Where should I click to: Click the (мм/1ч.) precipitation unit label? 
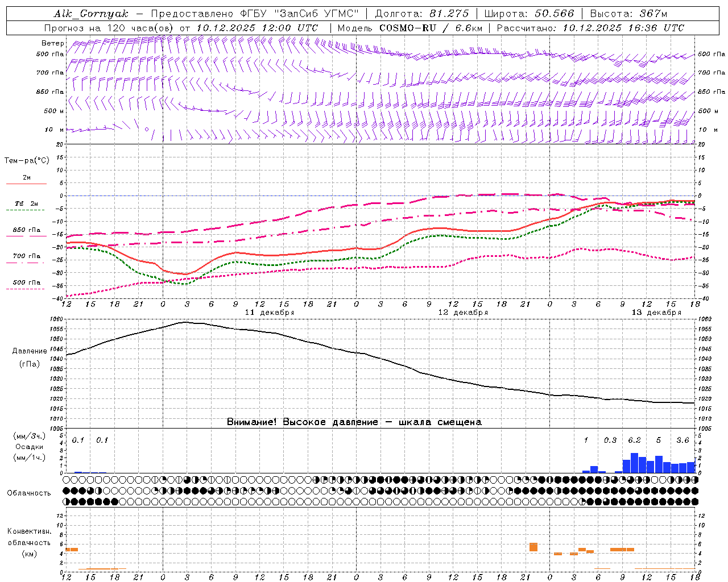tap(30, 458)
